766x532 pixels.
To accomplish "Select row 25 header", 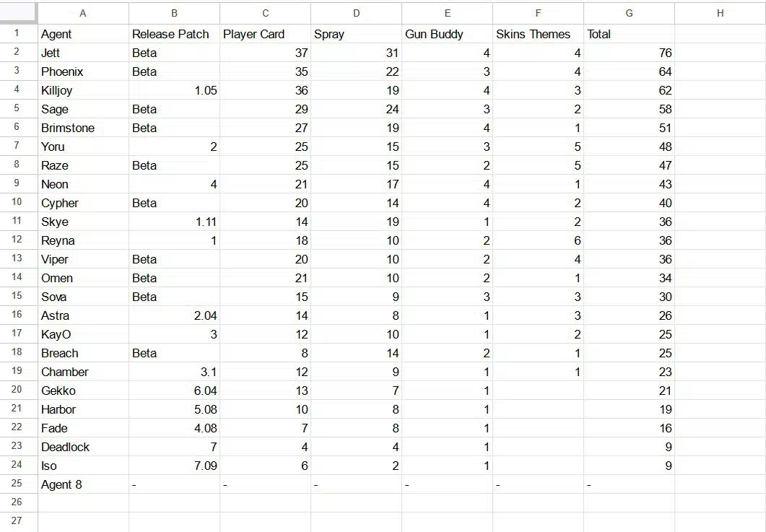I will coord(19,484).
